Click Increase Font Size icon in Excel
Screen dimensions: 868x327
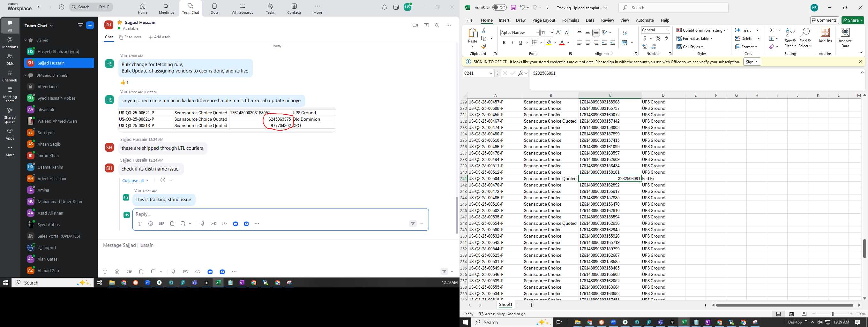pos(559,32)
